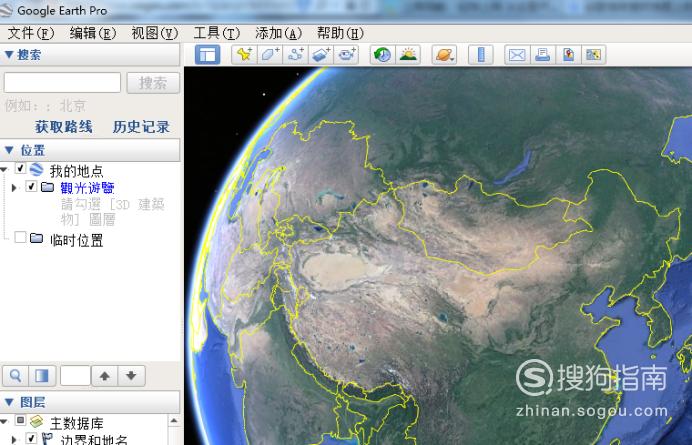Image resolution: width=692 pixels, height=445 pixels.
Task: Select the 临时位置 tree item
Action: point(76,240)
